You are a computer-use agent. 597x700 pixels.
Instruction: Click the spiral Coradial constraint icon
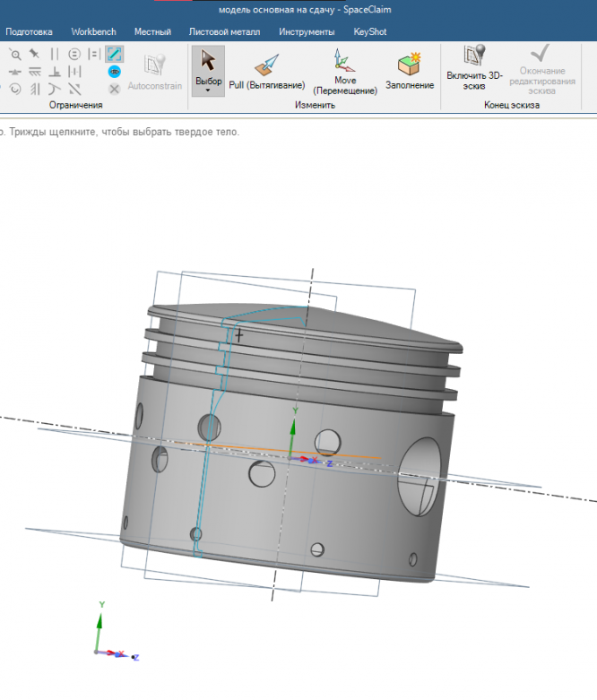tap(15, 89)
